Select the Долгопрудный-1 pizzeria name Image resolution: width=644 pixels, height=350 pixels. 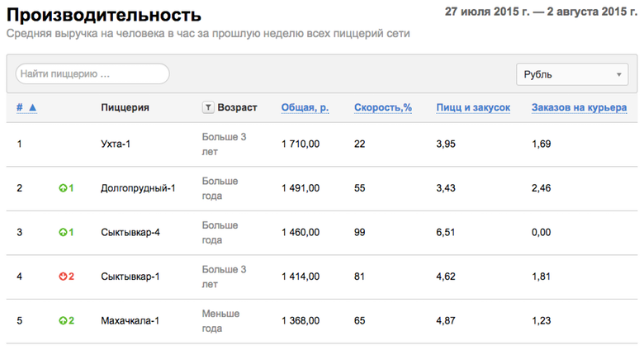(x=138, y=188)
